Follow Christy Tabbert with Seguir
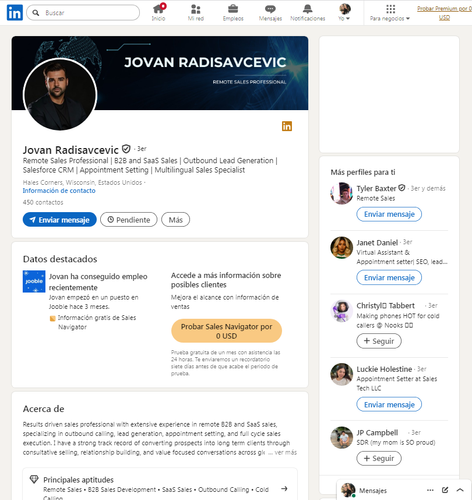The width and height of the screenshot is (472, 500). coord(379,341)
